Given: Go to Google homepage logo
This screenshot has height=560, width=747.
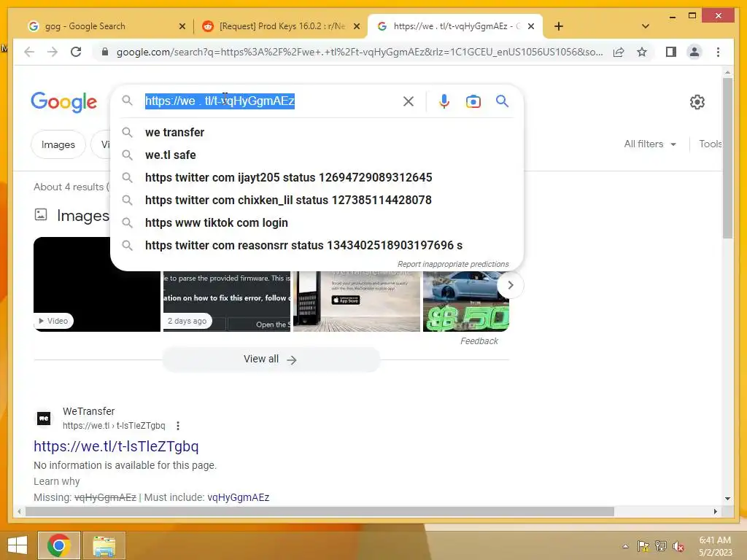Looking at the screenshot, I should 64,102.
